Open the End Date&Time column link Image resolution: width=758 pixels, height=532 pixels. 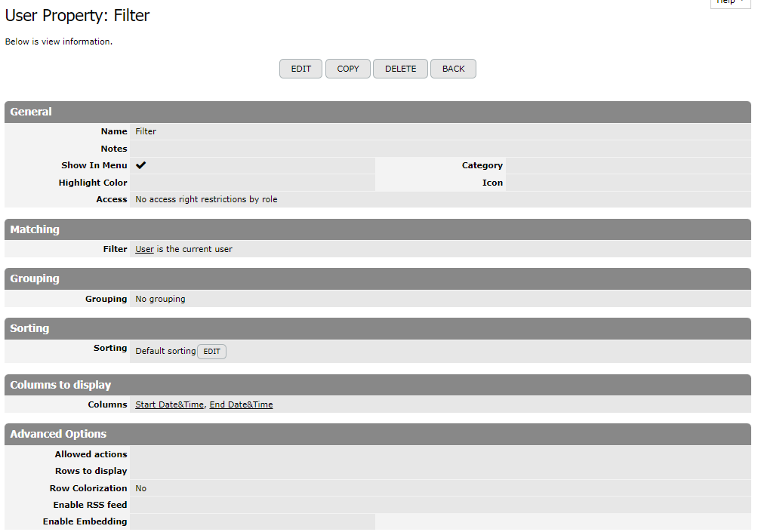tap(241, 404)
